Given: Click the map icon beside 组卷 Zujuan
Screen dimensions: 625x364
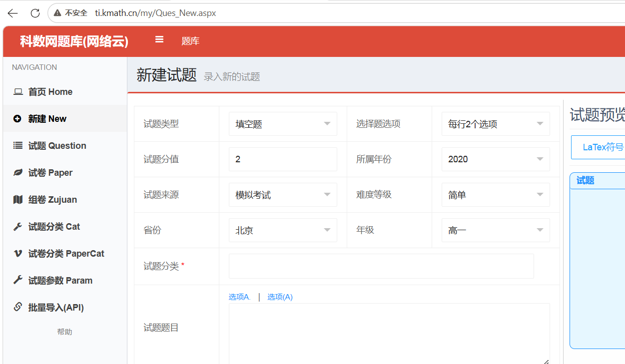Looking at the screenshot, I should pos(18,200).
